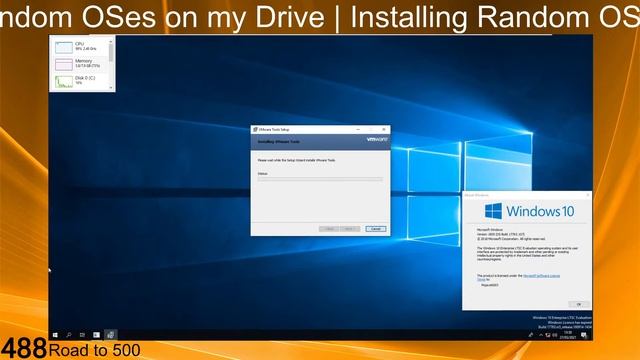Click the disabled Next button in VMware Setup
This screenshot has height=360, width=640.
(350, 229)
